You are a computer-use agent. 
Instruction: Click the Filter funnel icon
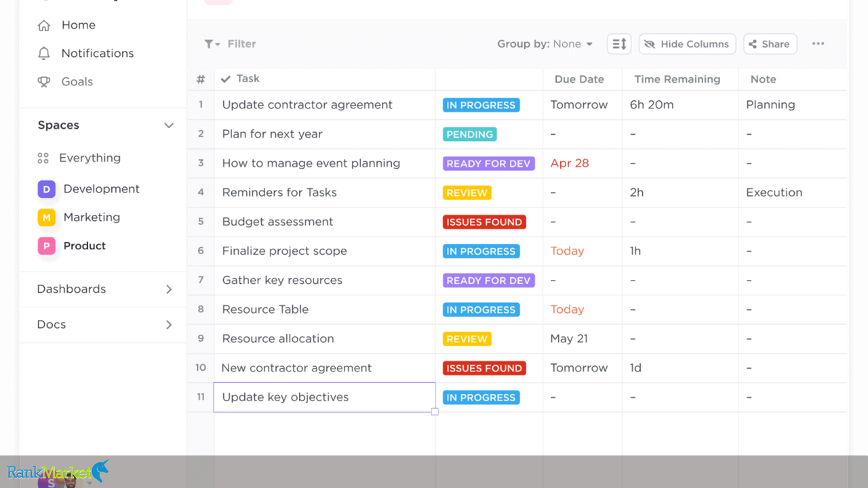[x=210, y=44]
